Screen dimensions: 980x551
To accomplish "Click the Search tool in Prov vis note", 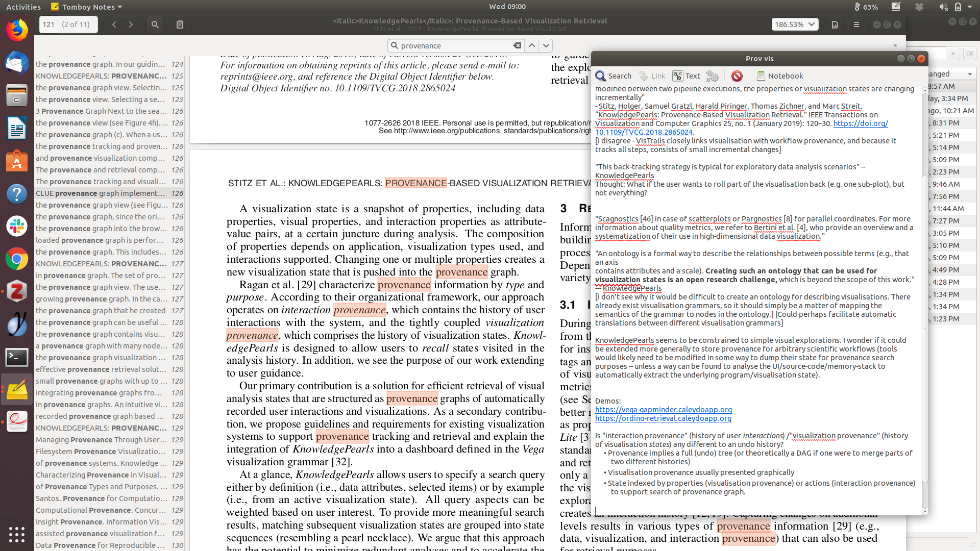I will (x=614, y=76).
